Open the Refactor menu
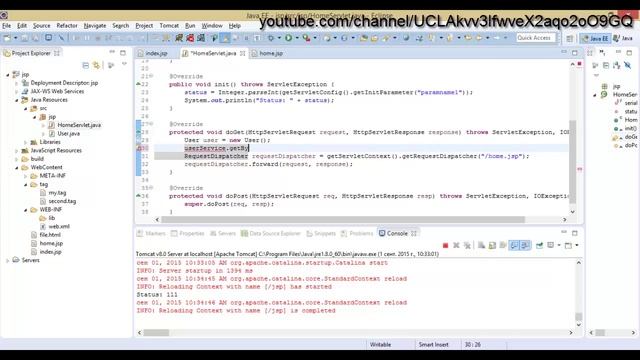 pos(67,25)
